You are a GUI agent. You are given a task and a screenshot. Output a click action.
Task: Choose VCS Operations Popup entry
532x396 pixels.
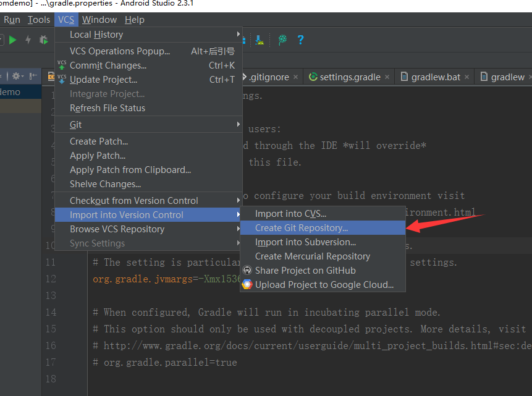(148, 51)
